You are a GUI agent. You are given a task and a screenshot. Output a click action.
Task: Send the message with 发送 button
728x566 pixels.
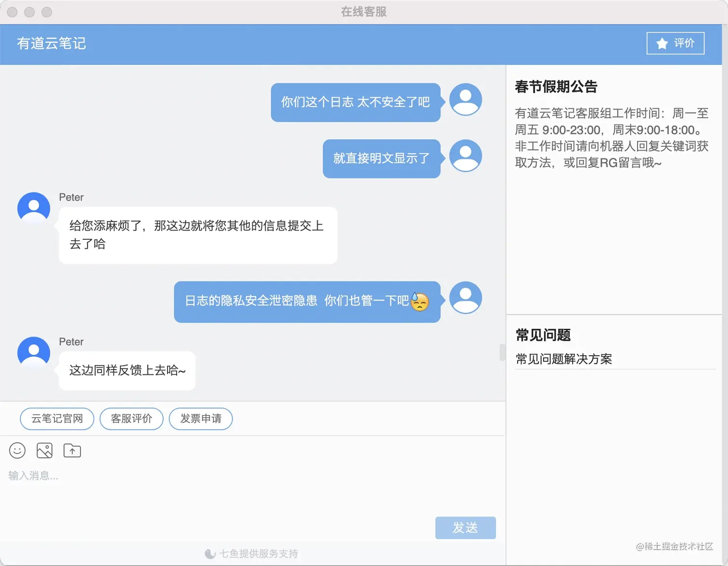[x=465, y=528]
